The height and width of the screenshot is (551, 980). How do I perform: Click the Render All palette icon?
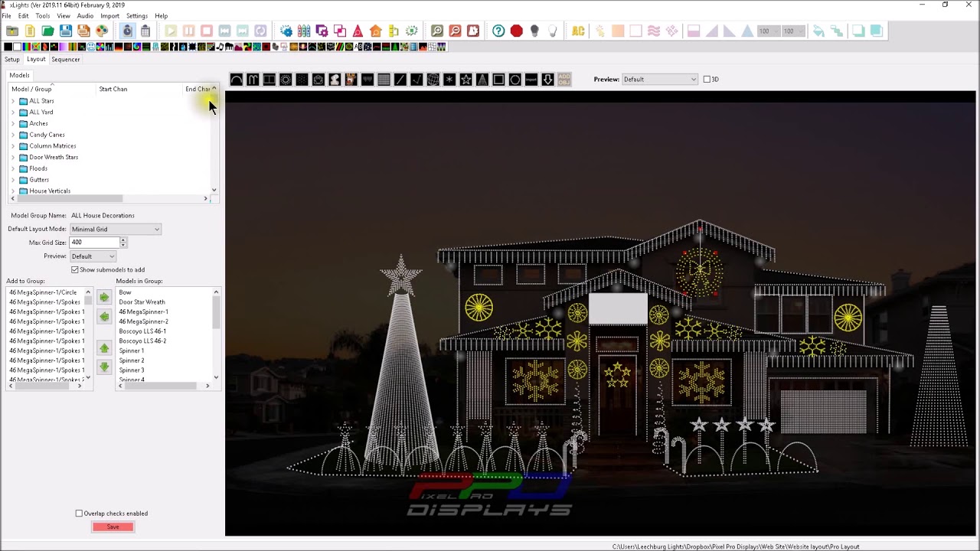[102, 31]
